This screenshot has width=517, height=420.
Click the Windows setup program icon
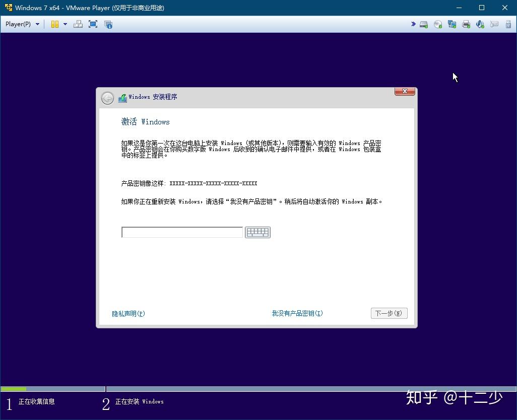click(122, 98)
